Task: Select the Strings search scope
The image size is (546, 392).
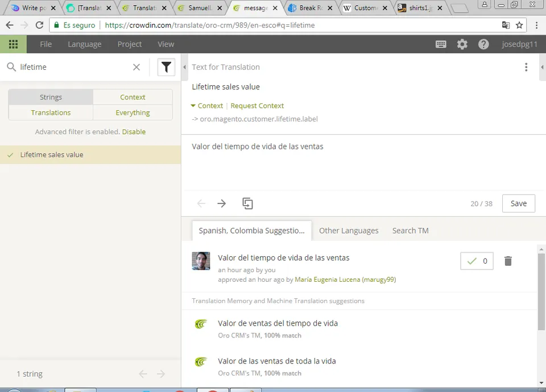Action: point(51,97)
